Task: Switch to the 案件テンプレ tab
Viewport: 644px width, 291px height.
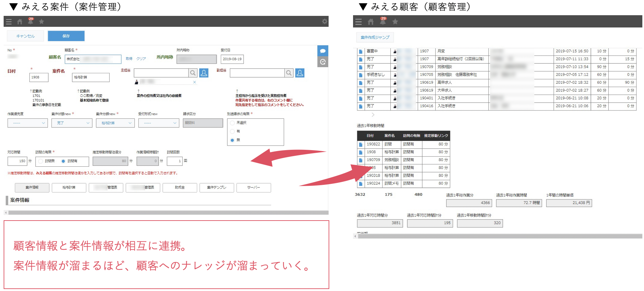Action: click(217, 187)
